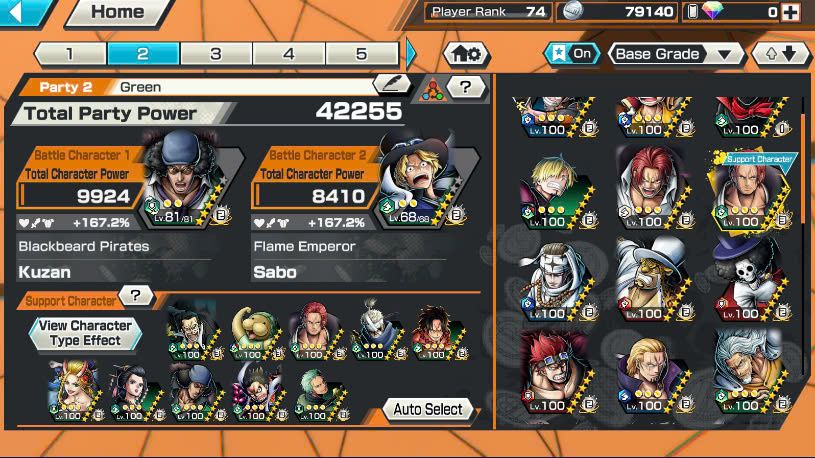815x458 pixels.
Task: Select party tab 1
Action: point(70,54)
